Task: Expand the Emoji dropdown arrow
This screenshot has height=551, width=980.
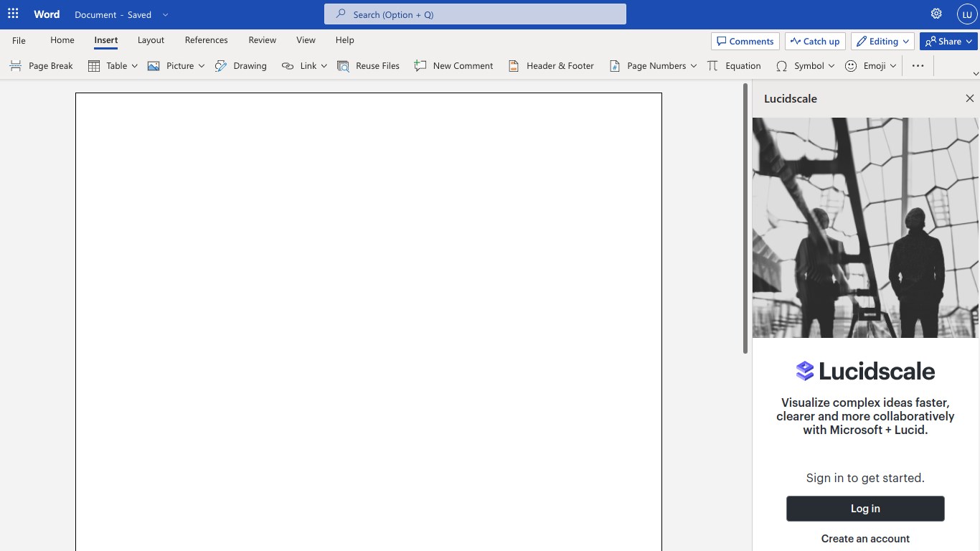Action: [x=893, y=66]
